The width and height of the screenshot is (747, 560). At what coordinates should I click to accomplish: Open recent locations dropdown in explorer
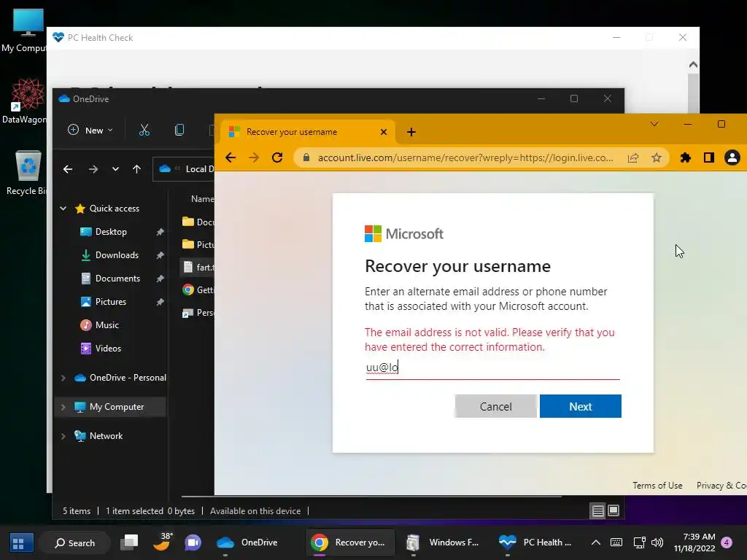[115, 169]
